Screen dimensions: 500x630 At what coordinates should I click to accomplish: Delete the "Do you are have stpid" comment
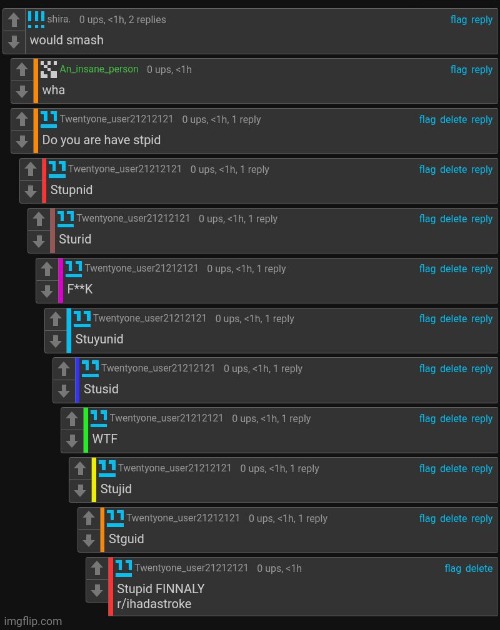[453, 119]
